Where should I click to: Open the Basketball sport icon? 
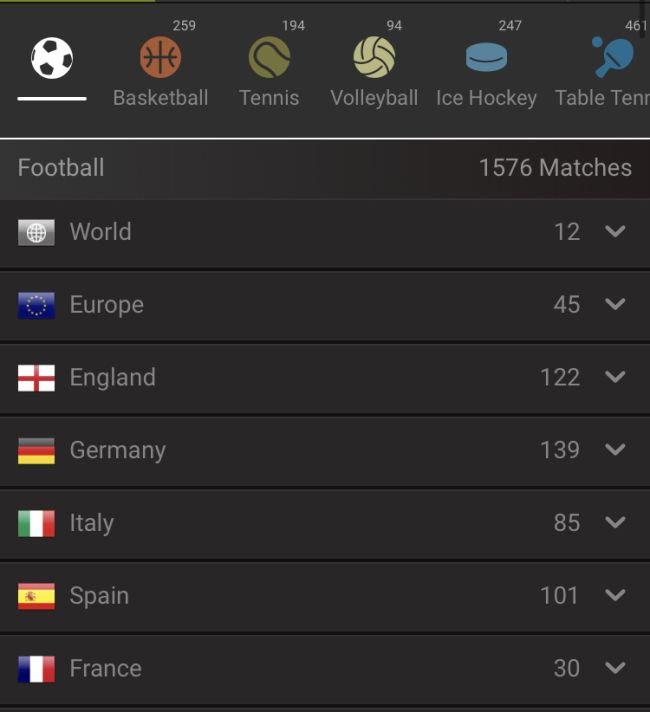pyautogui.click(x=160, y=58)
